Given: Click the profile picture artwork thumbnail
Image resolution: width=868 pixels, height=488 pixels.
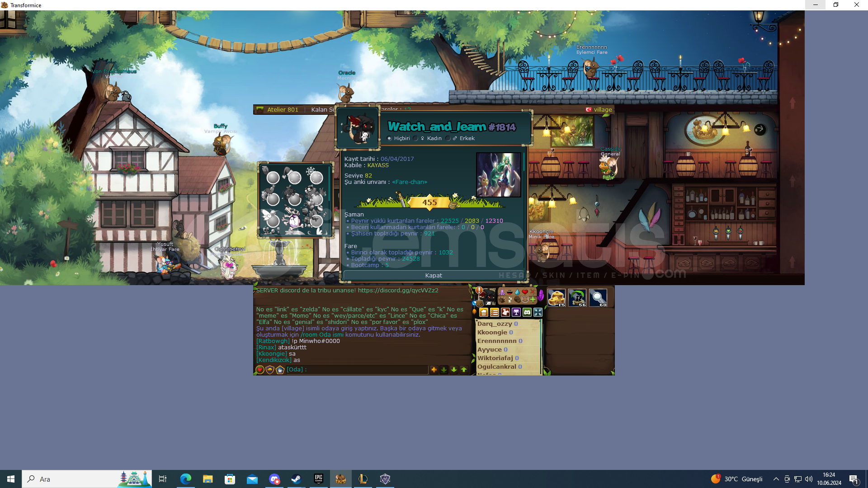Looking at the screenshot, I should pyautogui.click(x=499, y=175).
